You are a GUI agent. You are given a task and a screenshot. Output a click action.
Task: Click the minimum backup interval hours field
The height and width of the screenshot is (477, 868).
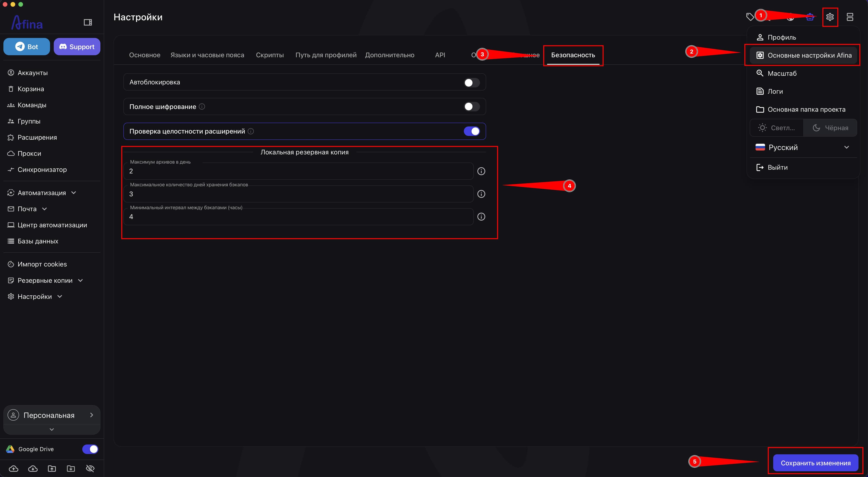(298, 217)
